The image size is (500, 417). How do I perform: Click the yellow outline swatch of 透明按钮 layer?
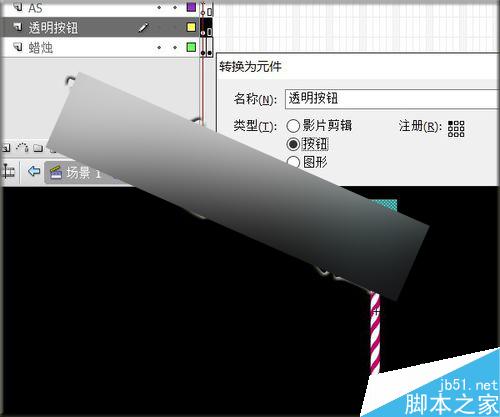coord(191,27)
